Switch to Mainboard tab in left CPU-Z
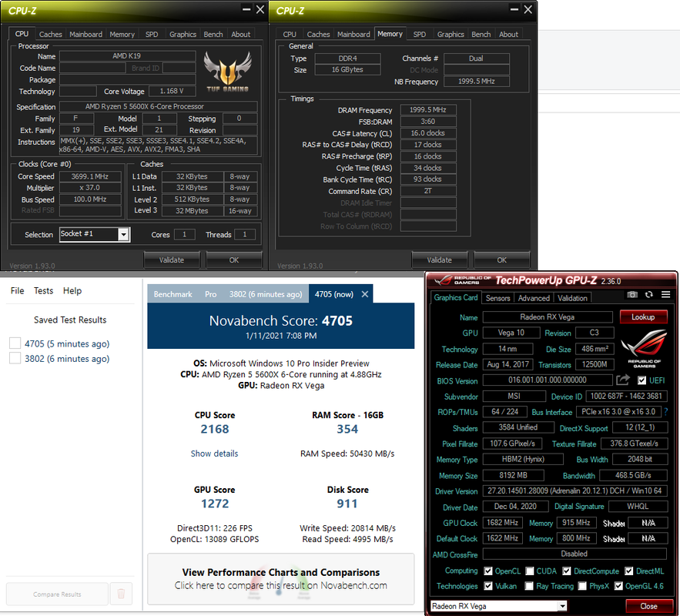Image resolution: width=680 pixels, height=616 pixels. (x=86, y=34)
